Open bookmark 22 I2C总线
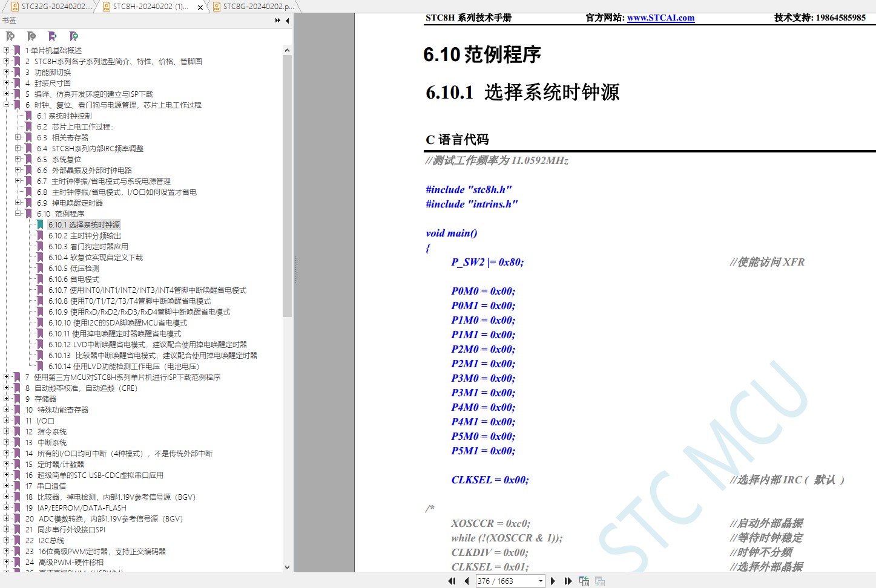876x588 pixels. pos(44,541)
